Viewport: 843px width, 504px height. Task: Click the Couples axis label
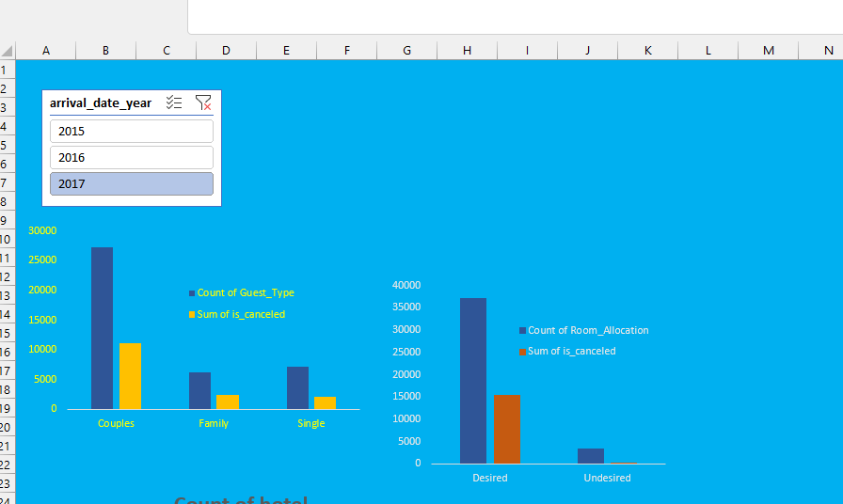pos(116,423)
